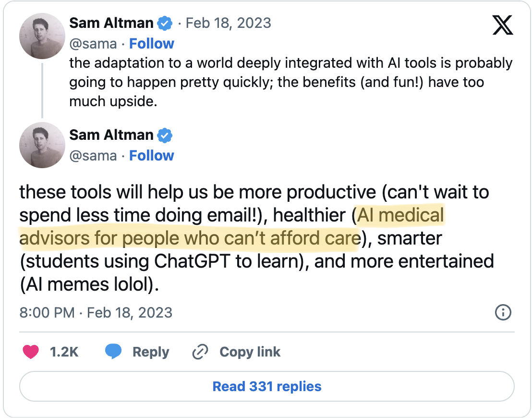Viewport: 532px width, 418px height.
Task: Click the @sama handle on the second tweet
Action: coord(93,156)
